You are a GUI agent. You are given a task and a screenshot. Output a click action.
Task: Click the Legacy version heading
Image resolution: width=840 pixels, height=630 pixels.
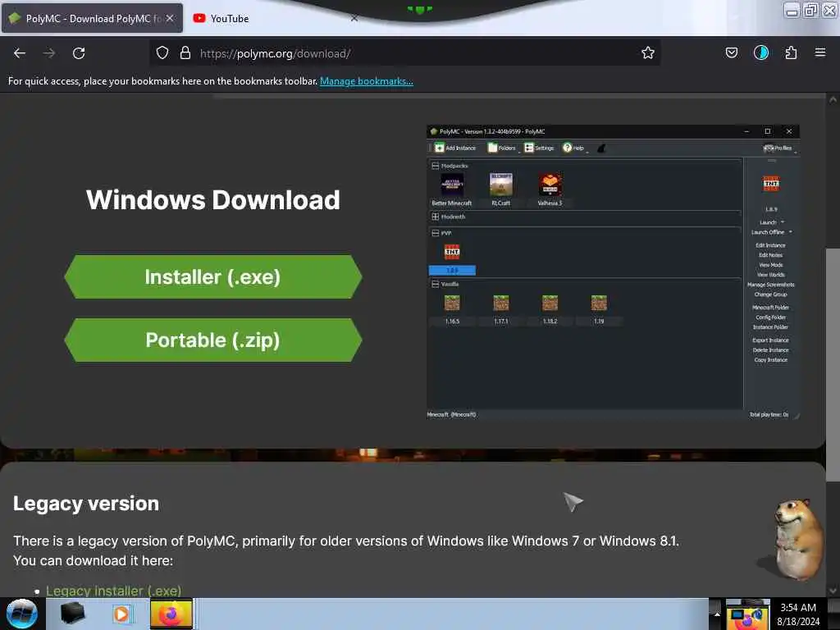(86, 504)
